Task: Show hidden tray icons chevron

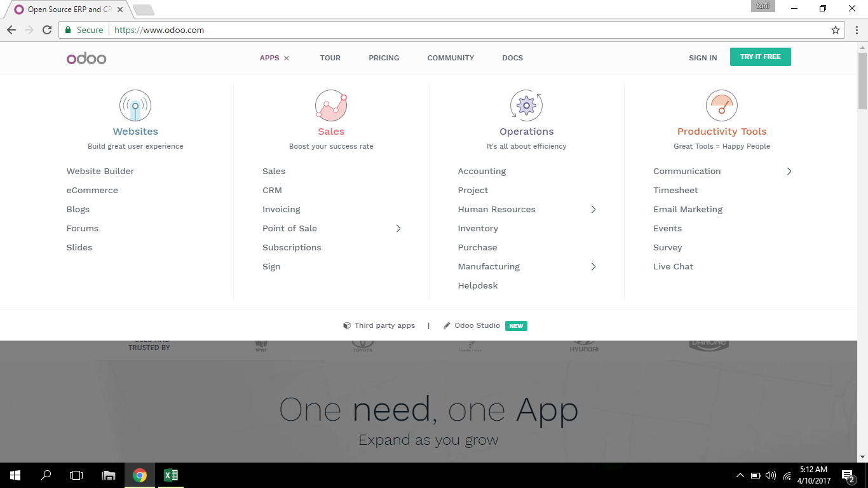Action: [740, 475]
